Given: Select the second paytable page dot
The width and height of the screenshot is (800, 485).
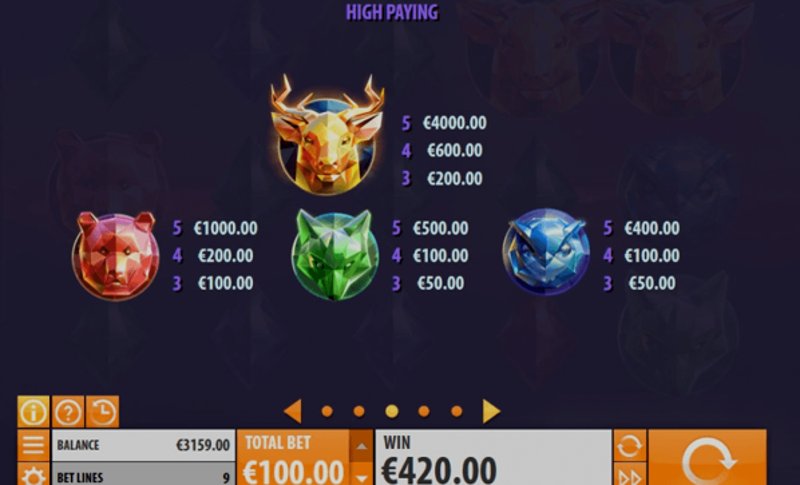Looking at the screenshot, I should 359,411.
